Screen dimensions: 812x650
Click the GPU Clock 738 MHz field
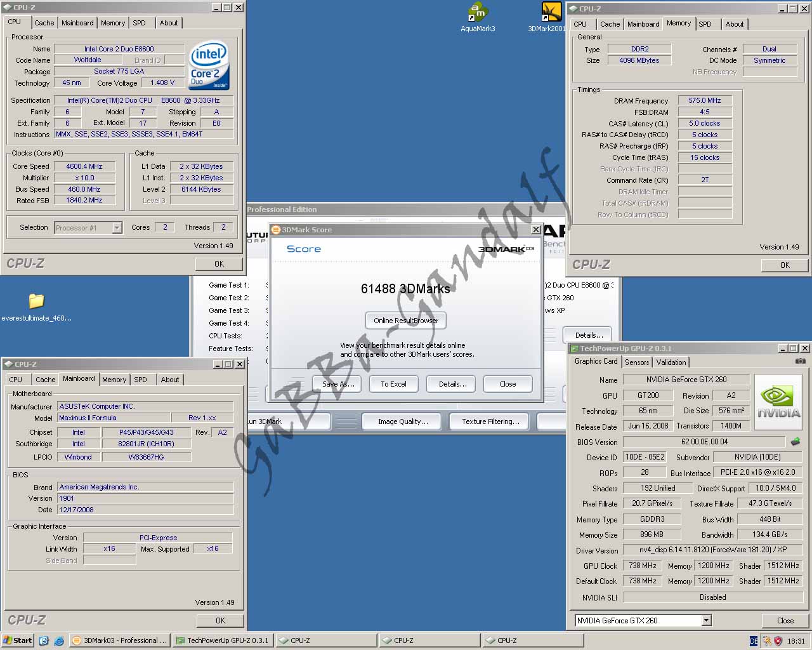[643, 566]
